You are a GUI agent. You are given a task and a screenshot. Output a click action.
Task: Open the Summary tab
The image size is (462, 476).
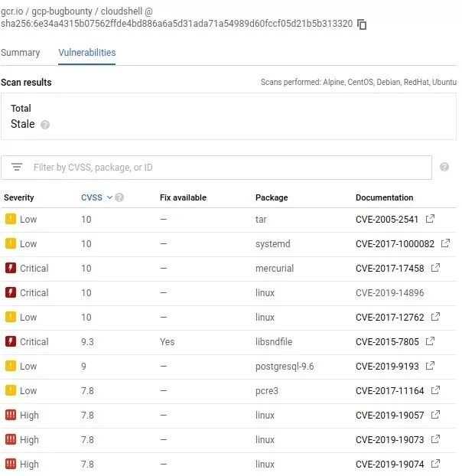(21, 53)
